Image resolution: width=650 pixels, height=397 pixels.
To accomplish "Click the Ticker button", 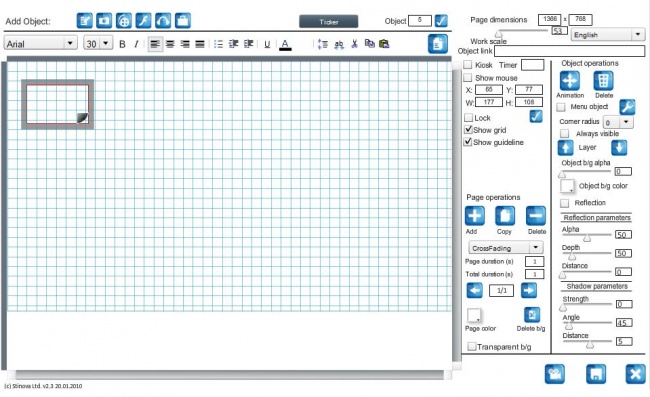I will (329, 22).
